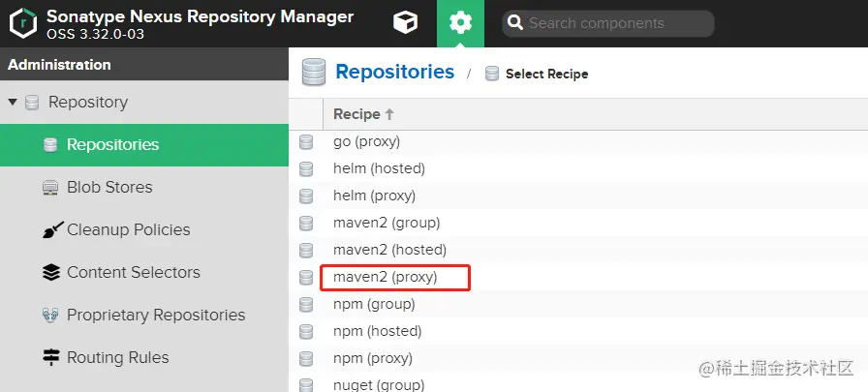Click the large Repositories database icon in breadcrumb

[x=313, y=73]
